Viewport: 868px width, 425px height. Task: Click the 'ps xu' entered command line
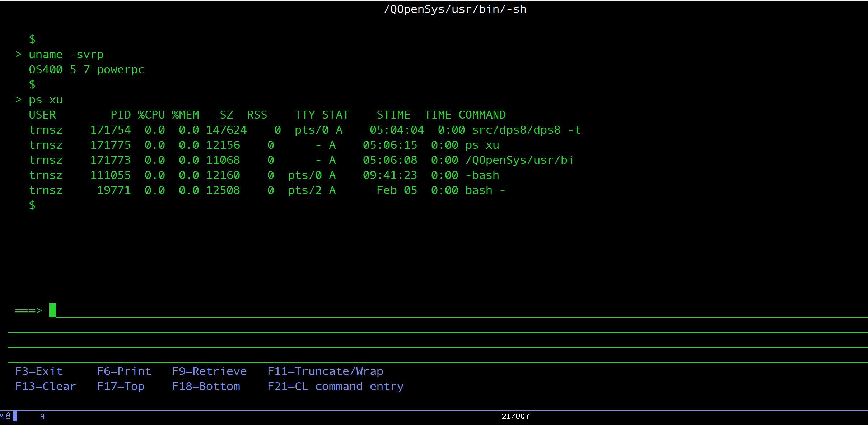pos(46,100)
